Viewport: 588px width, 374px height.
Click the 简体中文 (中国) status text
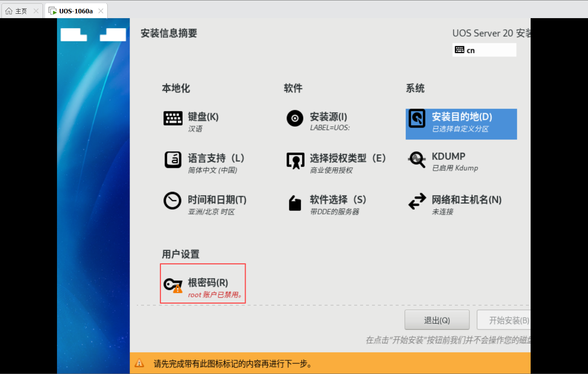pos(212,170)
